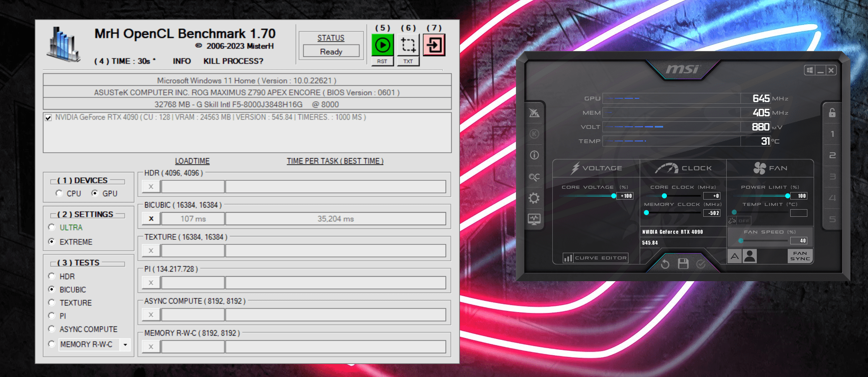Click the BICUBIC 107 ms loadtime field
Image resolution: width=868 pixels, height=377 pixels.
[x=193, y=218]
